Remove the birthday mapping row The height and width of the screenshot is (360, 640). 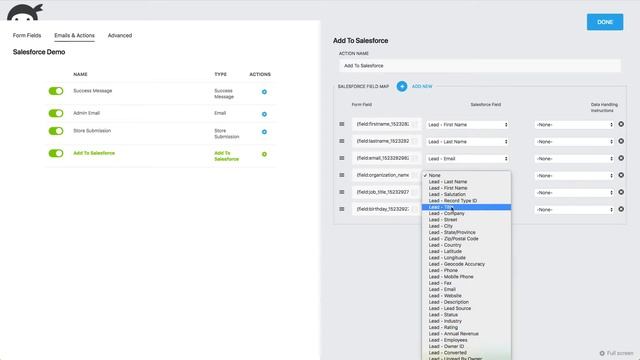(621, 209)
